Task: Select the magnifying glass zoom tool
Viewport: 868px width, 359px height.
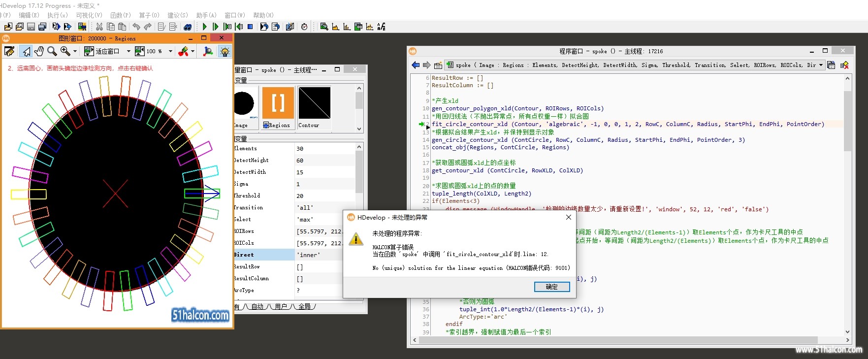Action: pyautogui.click(x=52, y=51)
